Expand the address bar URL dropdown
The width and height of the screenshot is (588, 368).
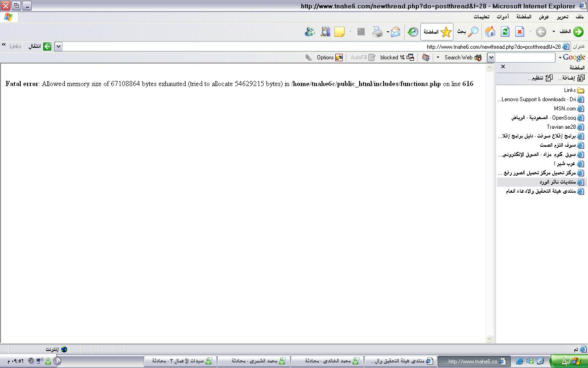tap(58, 46)
